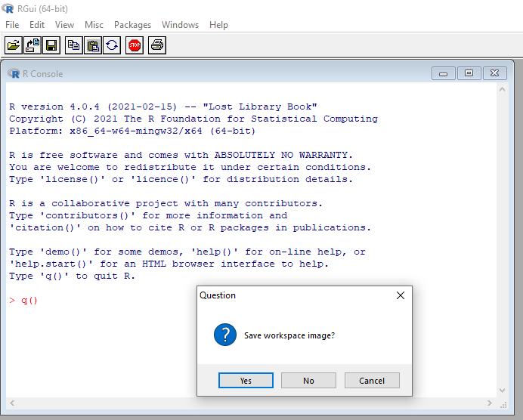Screen dimensions: 523x420
Task: Open the File menu
Action: point(12,25)
